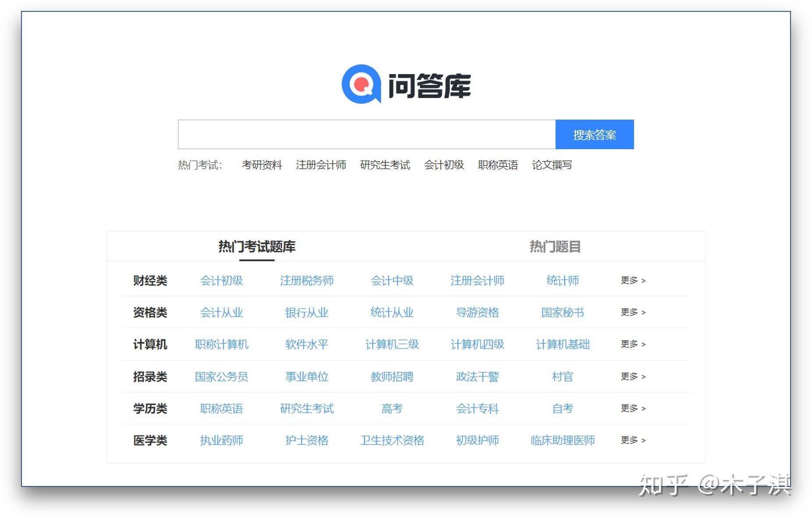
Task: Expand 更多 for the 医学类 row
Action: click(632, 440)
